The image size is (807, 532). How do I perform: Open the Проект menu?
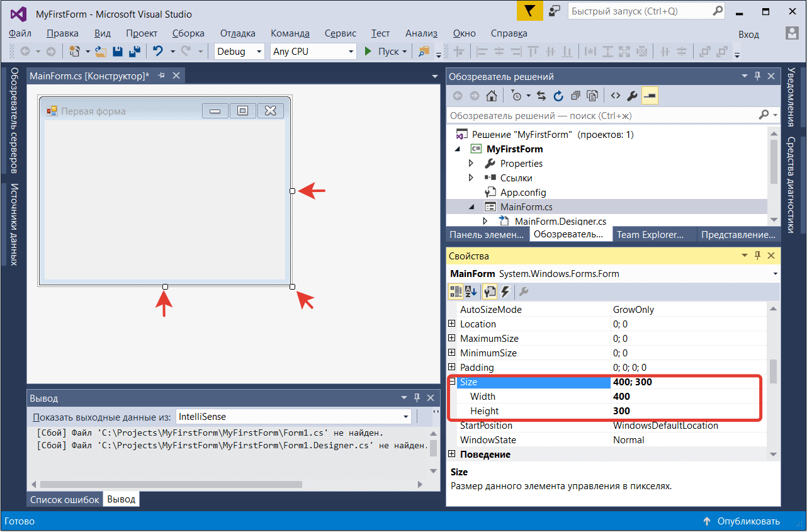(142, 33)
